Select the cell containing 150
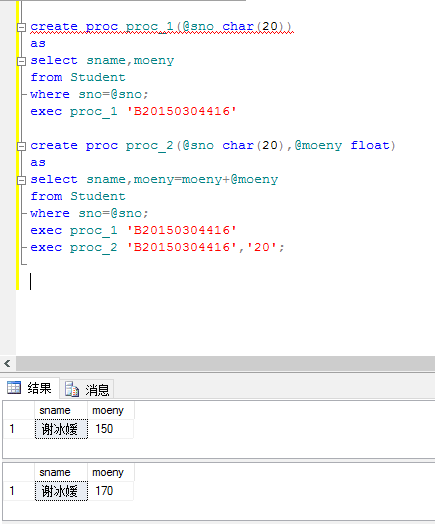This screenshot has height=524, width=435. [111, 429]
